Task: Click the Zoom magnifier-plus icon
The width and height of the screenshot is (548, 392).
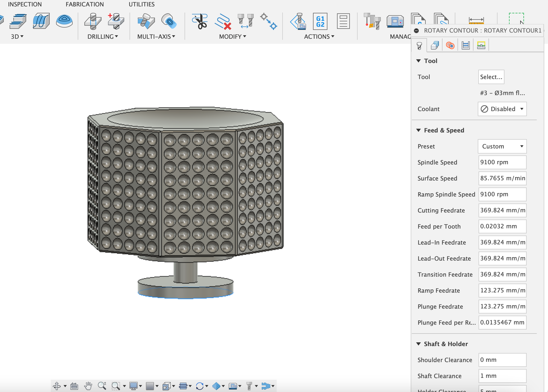Action: (x=102, y=386)
